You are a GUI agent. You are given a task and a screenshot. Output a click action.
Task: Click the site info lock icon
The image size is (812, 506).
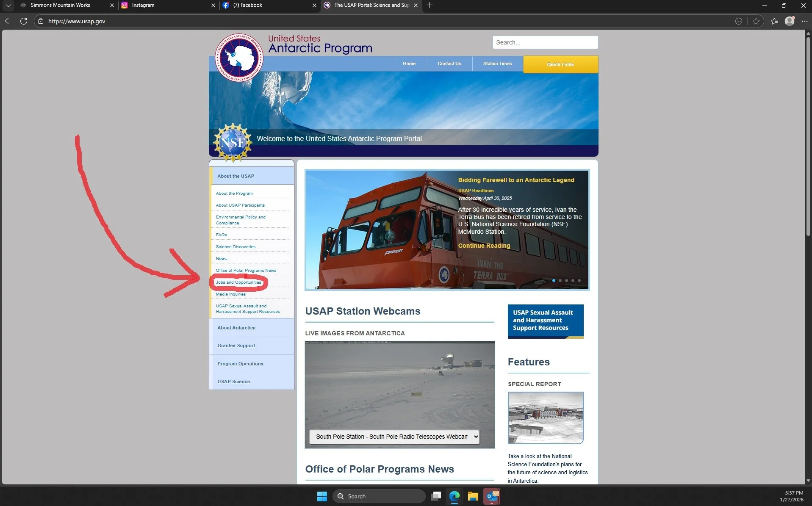point(41,21)
